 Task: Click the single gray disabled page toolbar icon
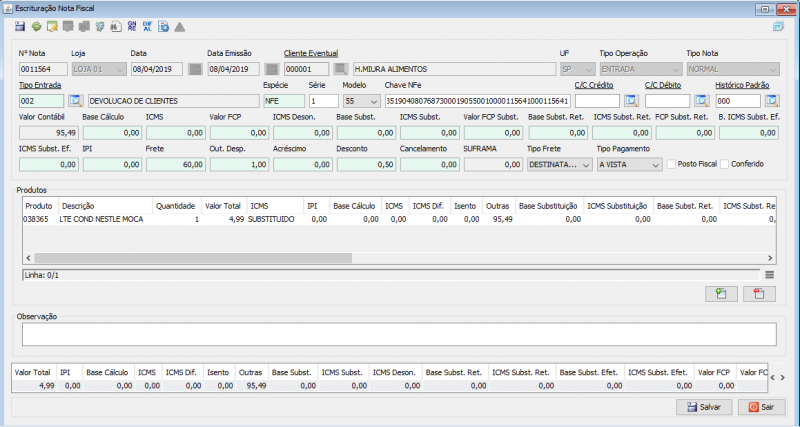68,27
